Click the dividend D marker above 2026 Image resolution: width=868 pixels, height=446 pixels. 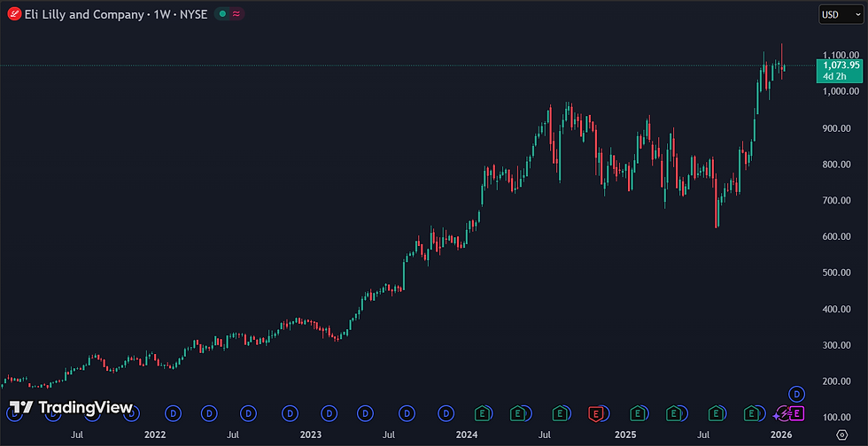797,394
